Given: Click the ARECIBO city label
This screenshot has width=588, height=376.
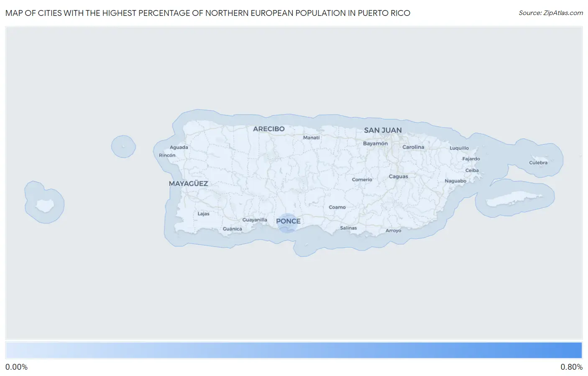Looking at the screenshot, I should coord(268,129).
